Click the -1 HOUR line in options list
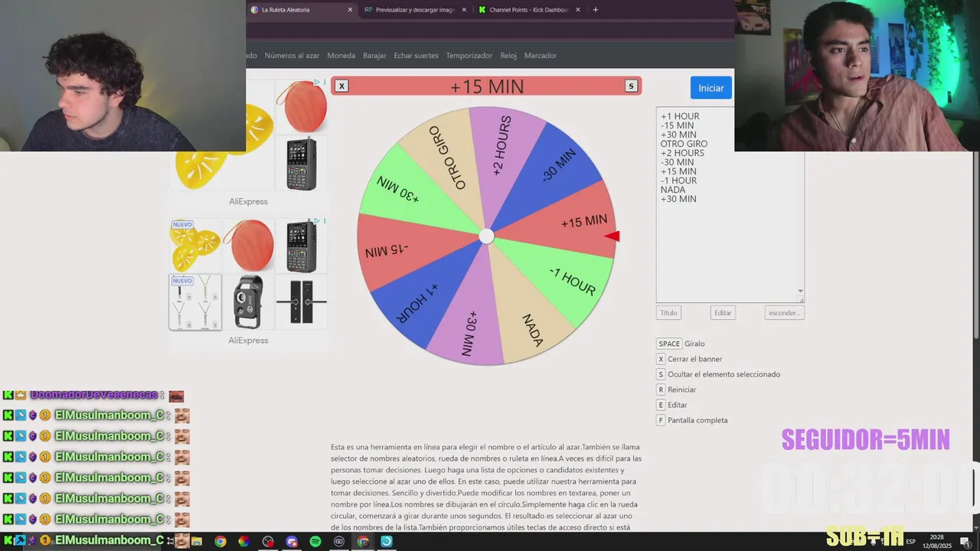Viewport: 980px width, 551px height. point(678,181)
